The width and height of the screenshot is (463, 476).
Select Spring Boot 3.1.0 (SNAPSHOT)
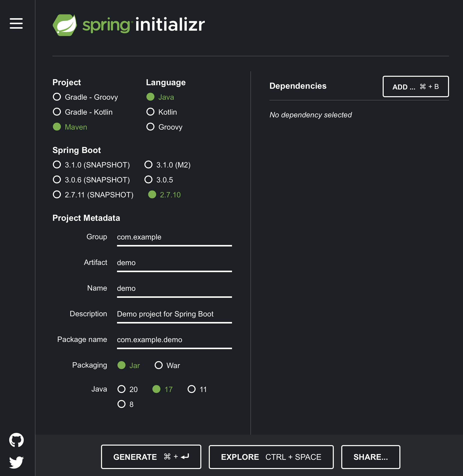point(91,165)
